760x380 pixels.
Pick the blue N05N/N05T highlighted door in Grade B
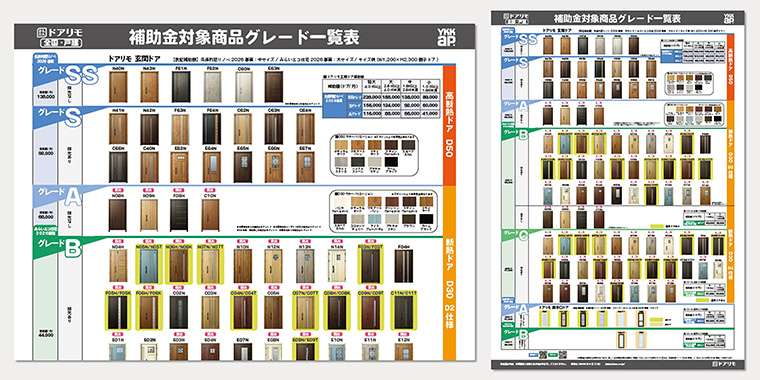coord(149,266)
